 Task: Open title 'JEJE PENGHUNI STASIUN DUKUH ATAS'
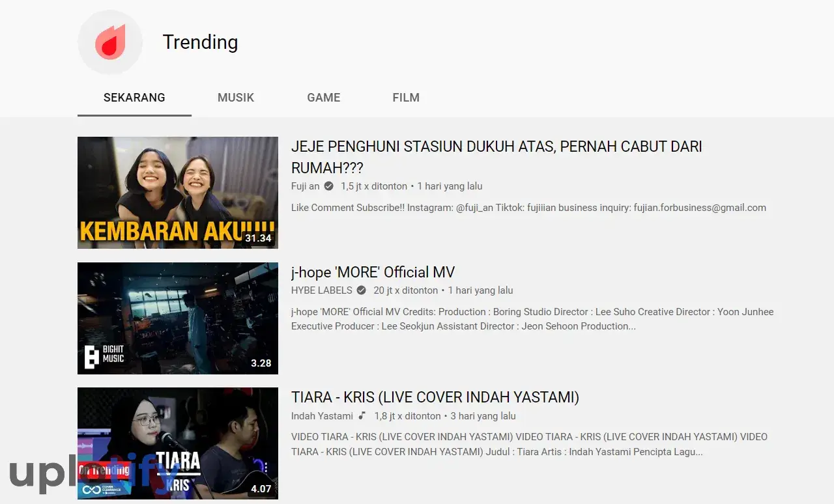point(496,157)
